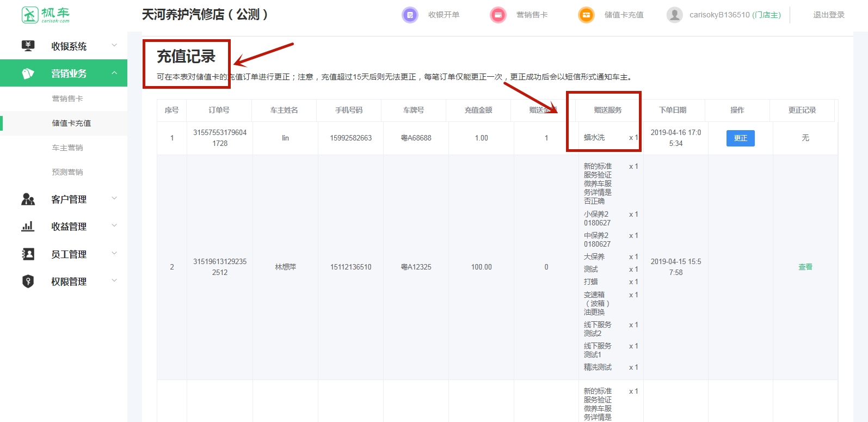
Task: Click the 收银开单 purple icon
Action: (410, 15)
